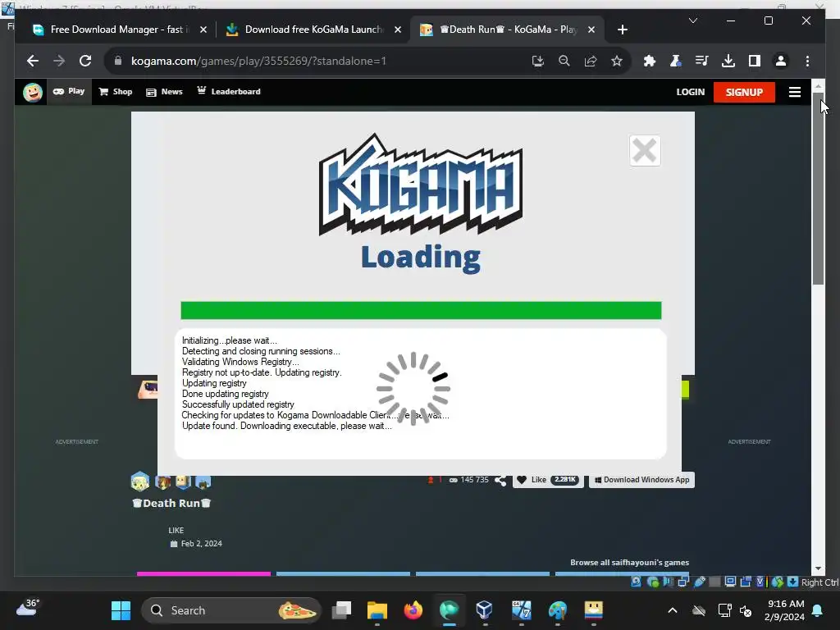Like the Death Run game

547,479
